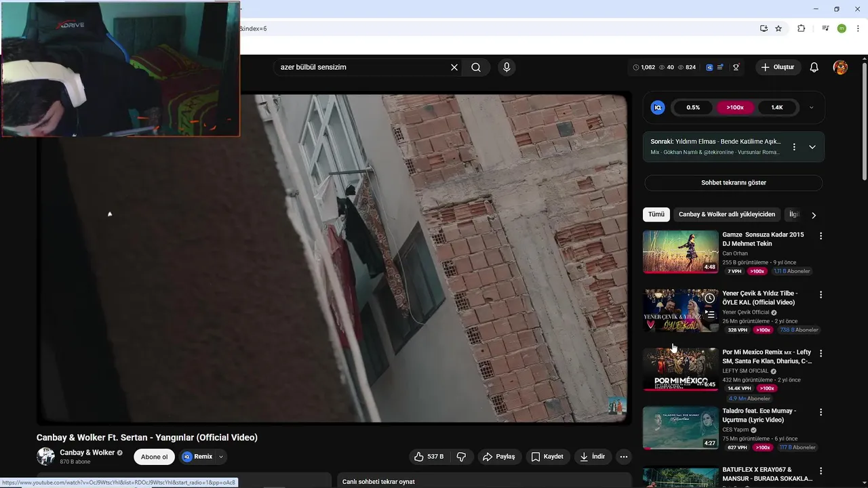
Task: Open the notifications bell
Action: pyautogui.click(x=814, y=67)
